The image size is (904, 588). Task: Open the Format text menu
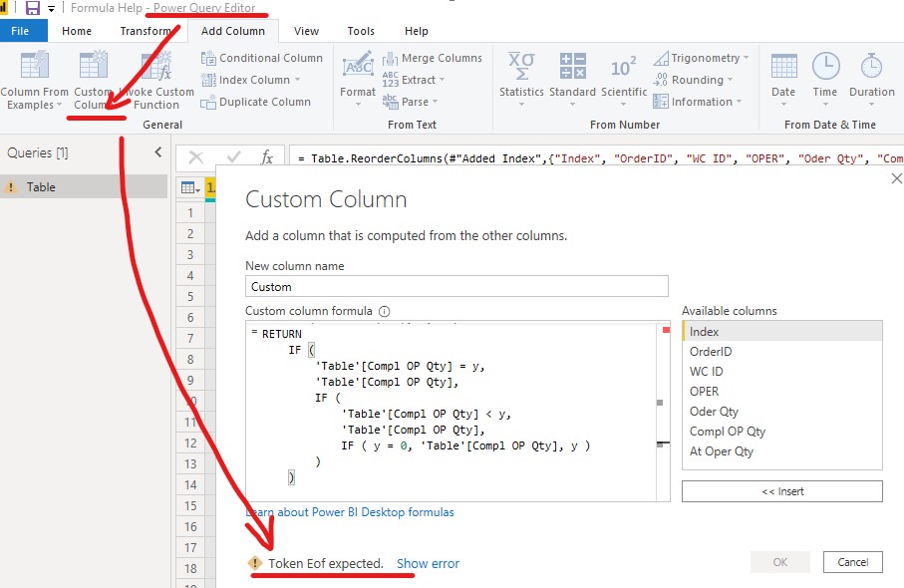[358, 80]
